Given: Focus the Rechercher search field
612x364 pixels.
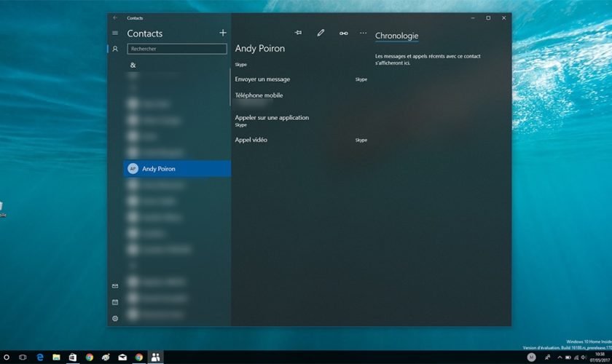Looking at the screenshot, I should pyautogui.click(x=177, y=49).
